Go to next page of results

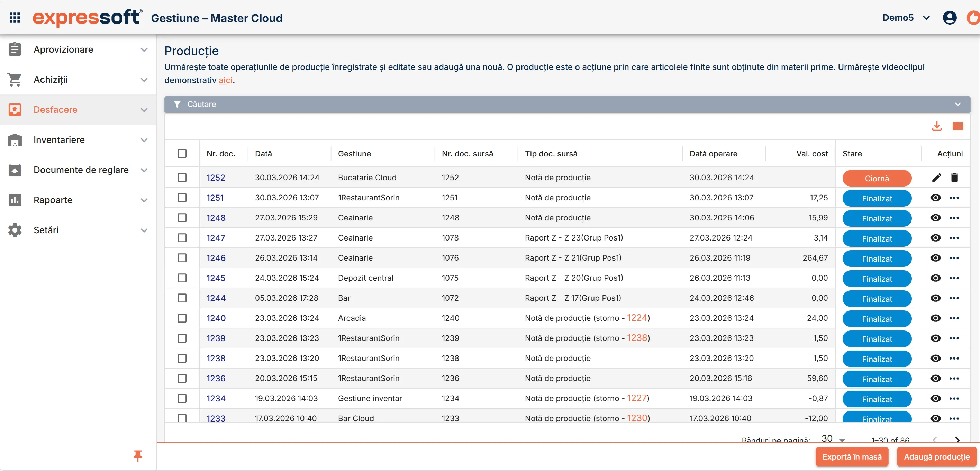957,440
